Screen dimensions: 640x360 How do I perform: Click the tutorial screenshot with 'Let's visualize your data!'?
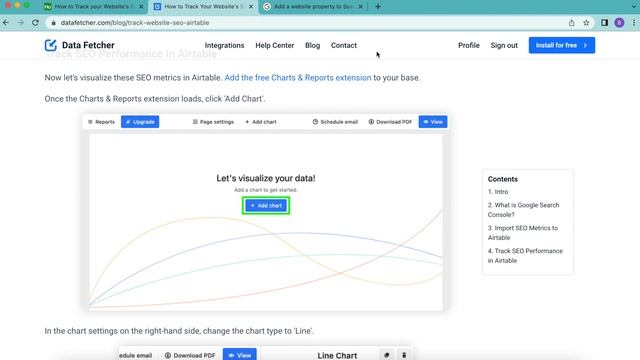click(266, 212)
